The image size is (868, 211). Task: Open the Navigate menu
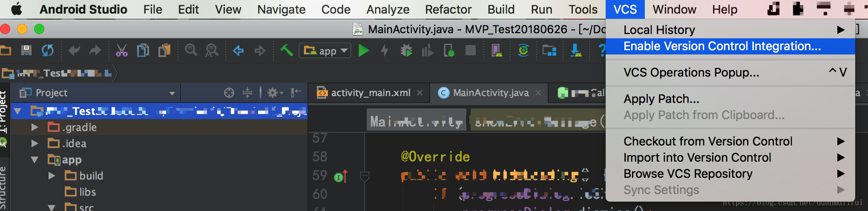pos(281,9)
